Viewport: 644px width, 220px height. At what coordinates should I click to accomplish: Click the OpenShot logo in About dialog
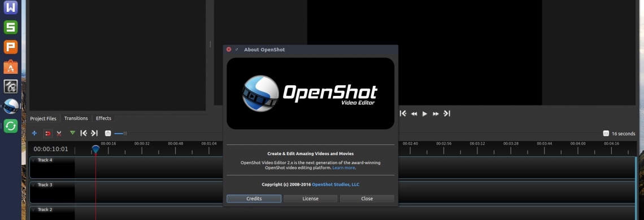[310, 94]
